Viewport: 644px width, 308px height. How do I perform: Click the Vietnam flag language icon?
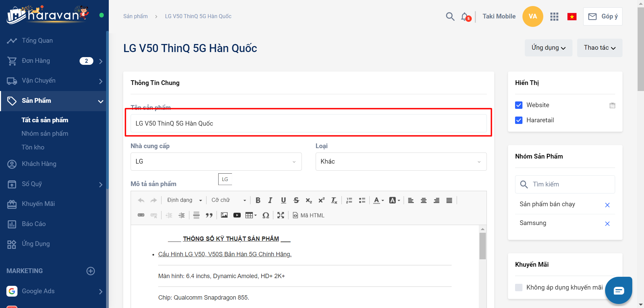[572, 16]
